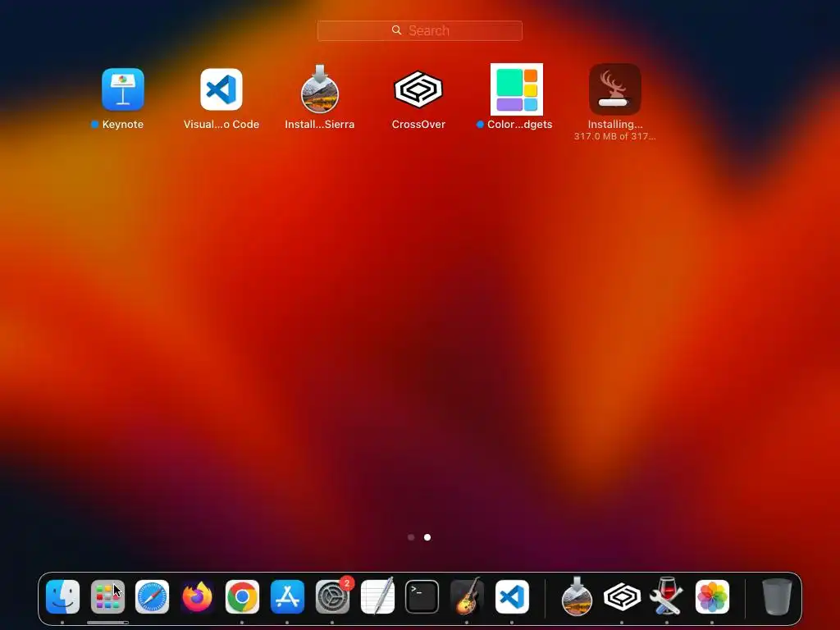Click the 'CrossOver' label text

point(418,125)
